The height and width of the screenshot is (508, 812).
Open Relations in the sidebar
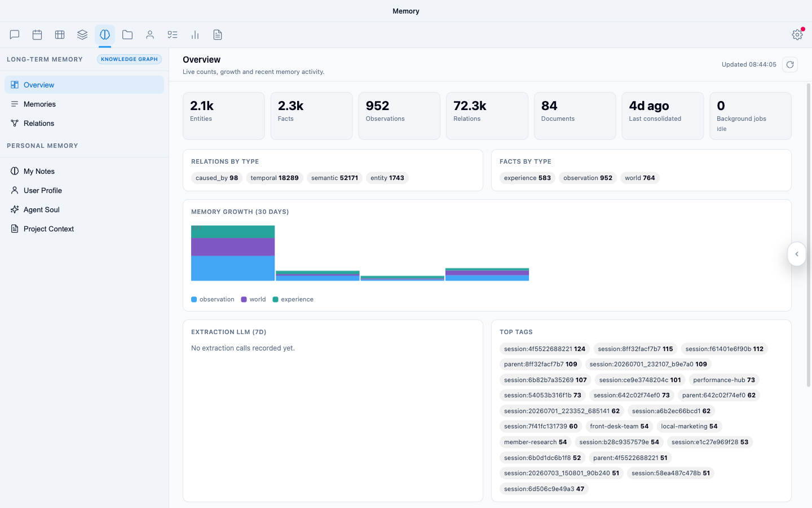[84, 123]
